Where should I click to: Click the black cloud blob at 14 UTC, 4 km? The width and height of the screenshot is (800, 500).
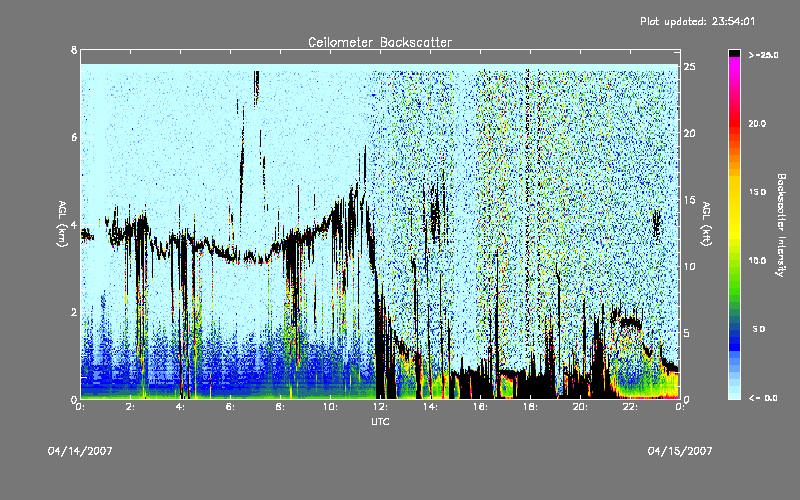pos(435,214)
